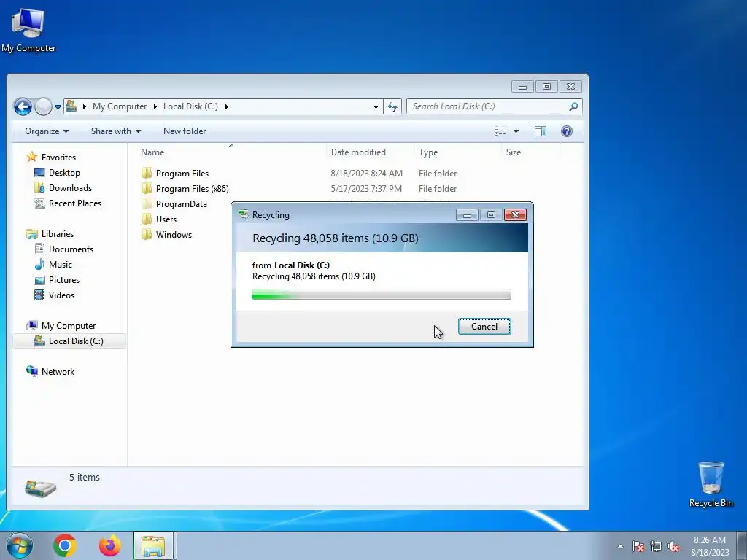
Task: Cancel the Recycling operation
Action: [484, 326]
